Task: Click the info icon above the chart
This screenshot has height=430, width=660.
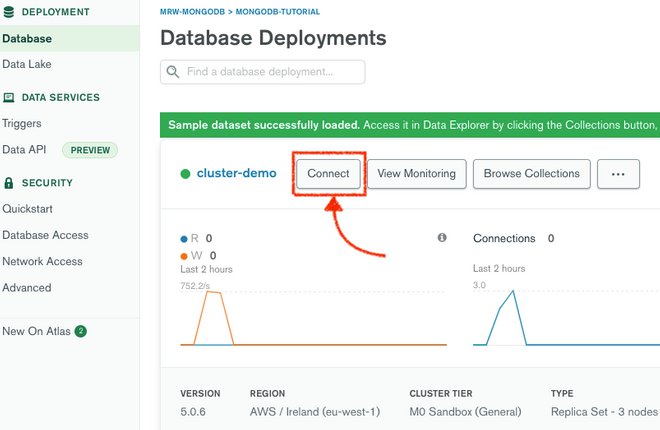Action: coord(441,238)
